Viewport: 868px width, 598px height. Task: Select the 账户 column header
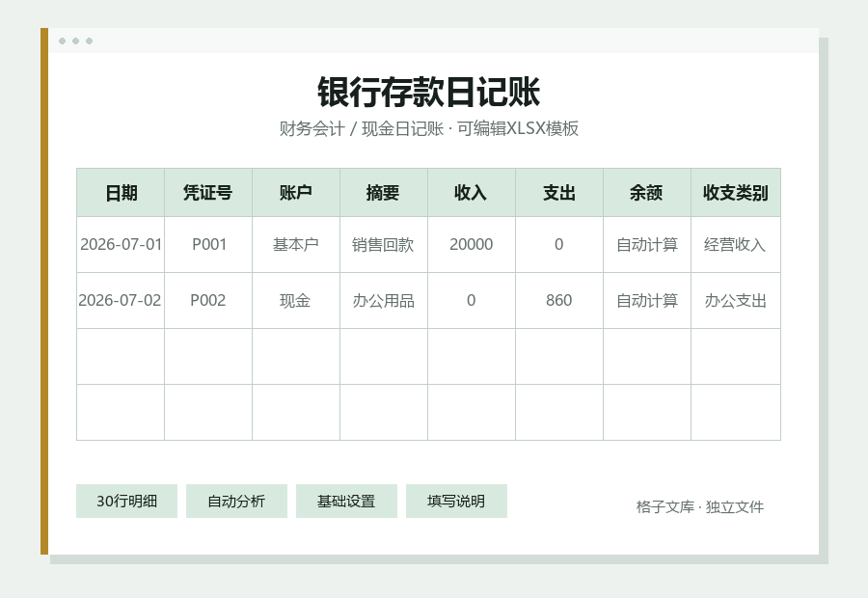point(296,193)
